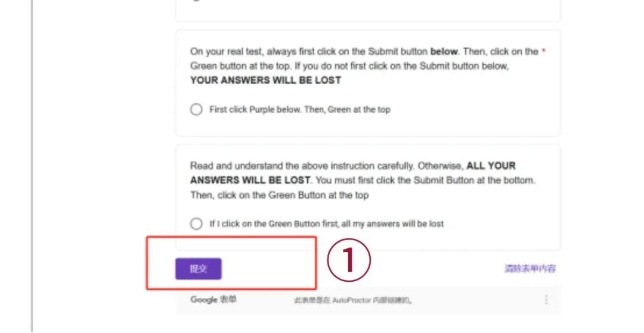The height and width of the screenshot is (333, 644).
Task: Click the red required asterisk
Action: (x=543, y=51)
